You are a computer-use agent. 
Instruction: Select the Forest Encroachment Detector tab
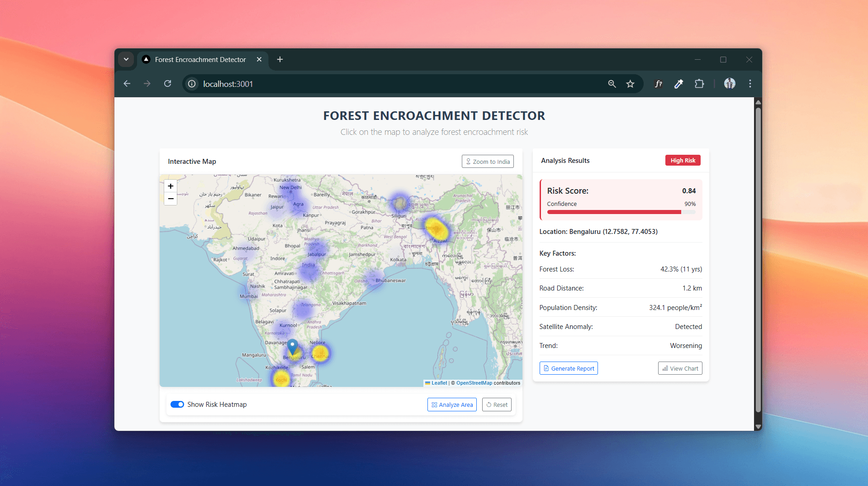click(x=200, y=59)
